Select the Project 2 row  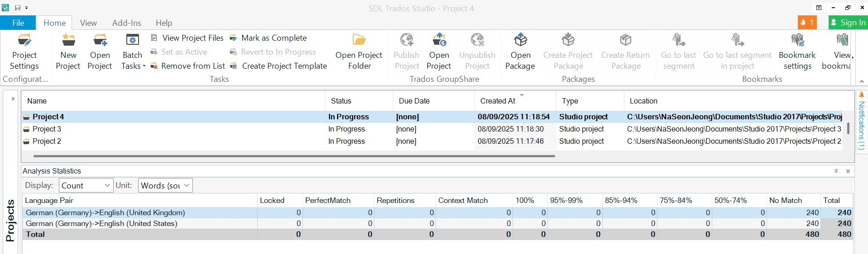coord(432,141)
